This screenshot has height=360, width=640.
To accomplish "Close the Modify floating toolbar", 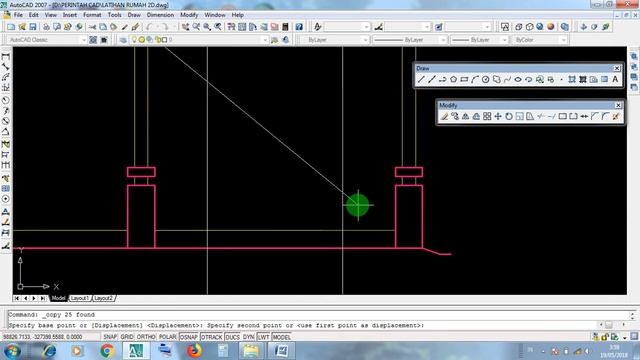I will click(618, 105).
